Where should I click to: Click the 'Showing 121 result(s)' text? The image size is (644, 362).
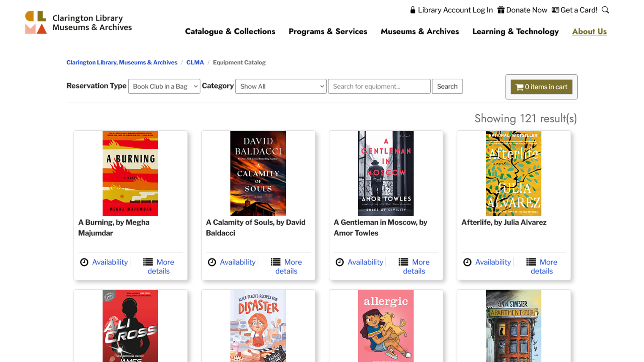click(x=526, y=119)
